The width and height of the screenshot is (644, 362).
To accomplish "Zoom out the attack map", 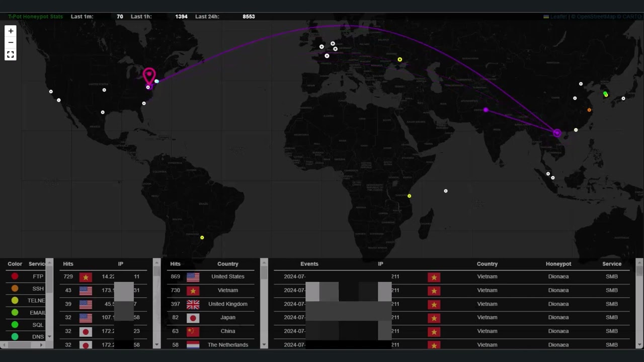I will pyautogui.click(x=11, y=43).
